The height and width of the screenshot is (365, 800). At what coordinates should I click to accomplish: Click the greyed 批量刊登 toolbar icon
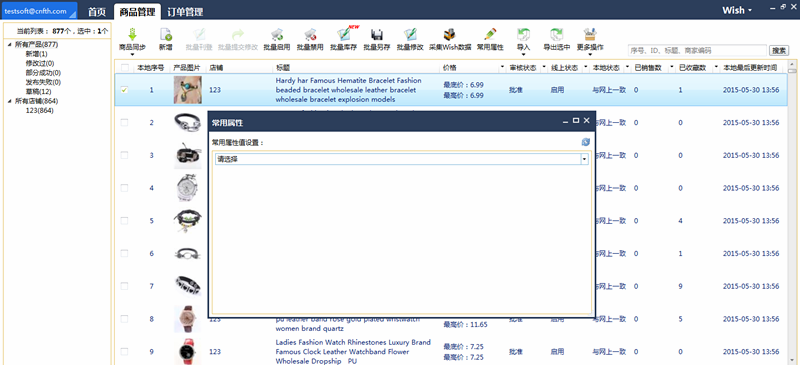click(x=198, y=35)
